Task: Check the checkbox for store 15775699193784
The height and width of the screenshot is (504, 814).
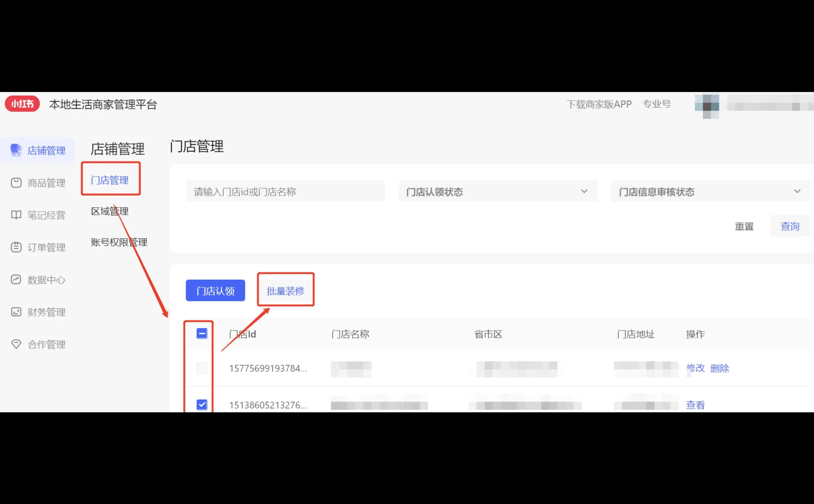Action: click(x=201, y=368)
